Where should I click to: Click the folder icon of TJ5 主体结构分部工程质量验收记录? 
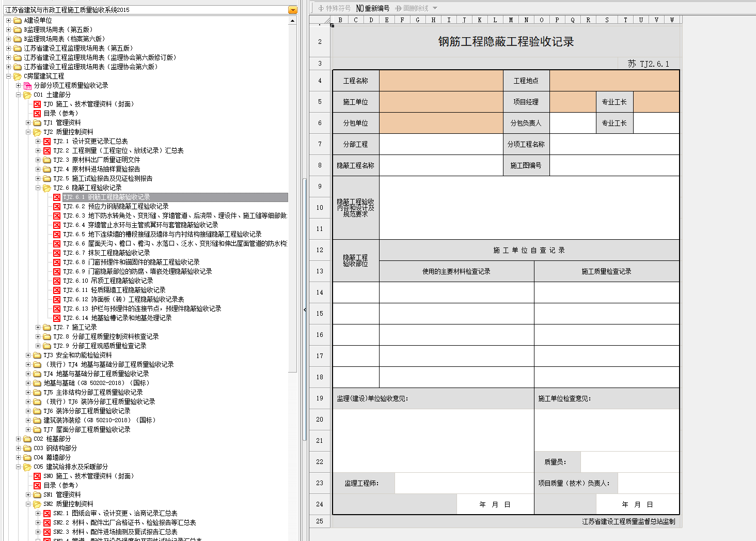click(37, 393)
